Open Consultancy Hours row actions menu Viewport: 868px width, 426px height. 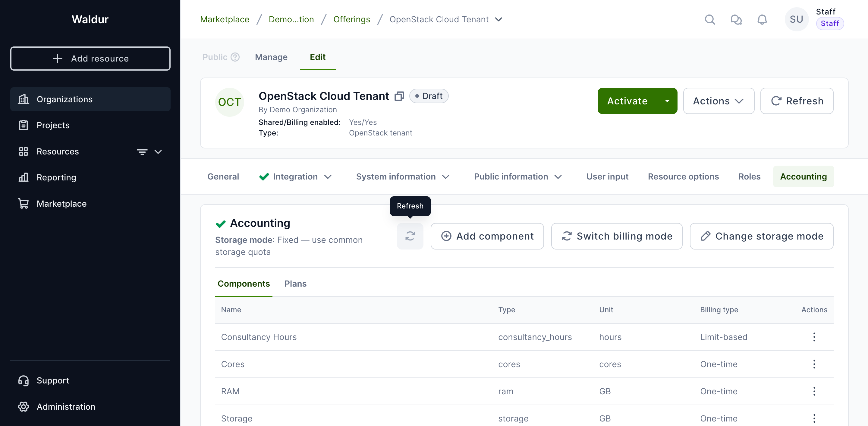814,337
